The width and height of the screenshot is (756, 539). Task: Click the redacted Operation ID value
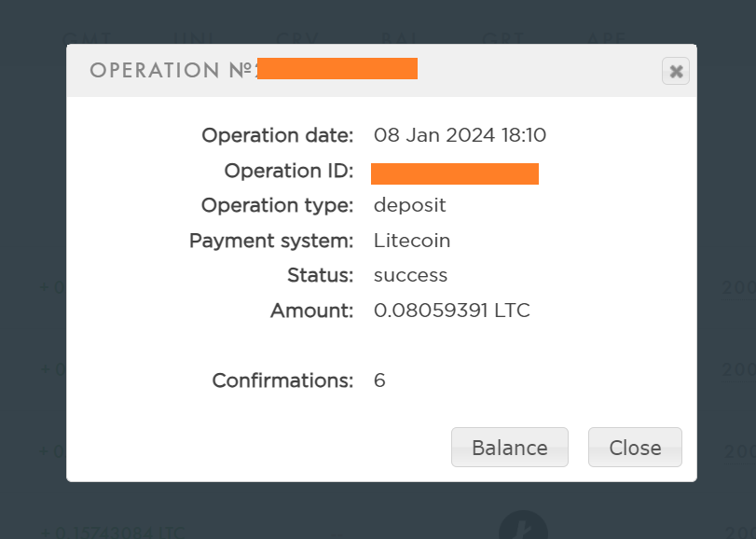(x=454, y=173)
